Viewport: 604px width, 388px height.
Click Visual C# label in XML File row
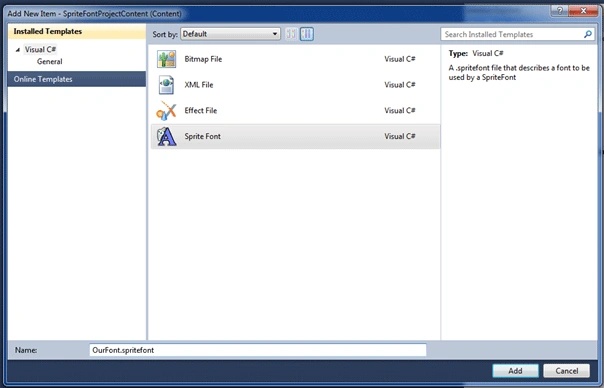(x=400, y=85)
